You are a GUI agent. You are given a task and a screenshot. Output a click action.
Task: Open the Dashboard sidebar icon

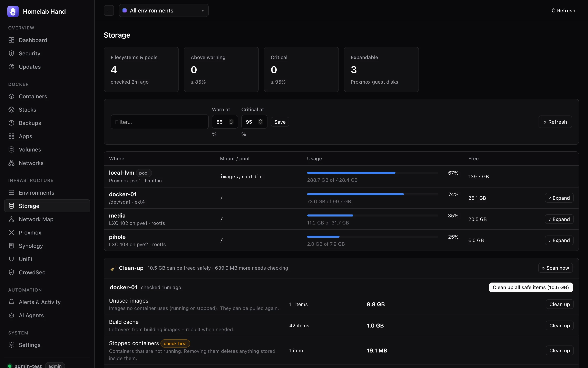click(11, 40)
